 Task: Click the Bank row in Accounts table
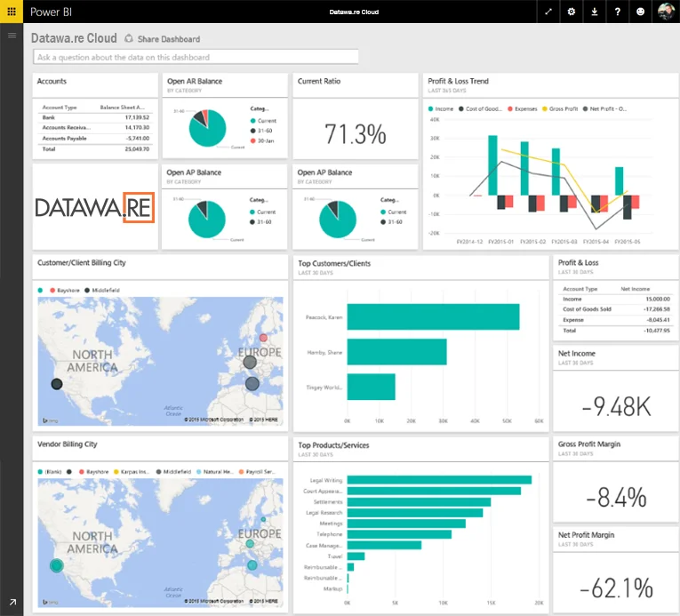[x=95, y=117]
